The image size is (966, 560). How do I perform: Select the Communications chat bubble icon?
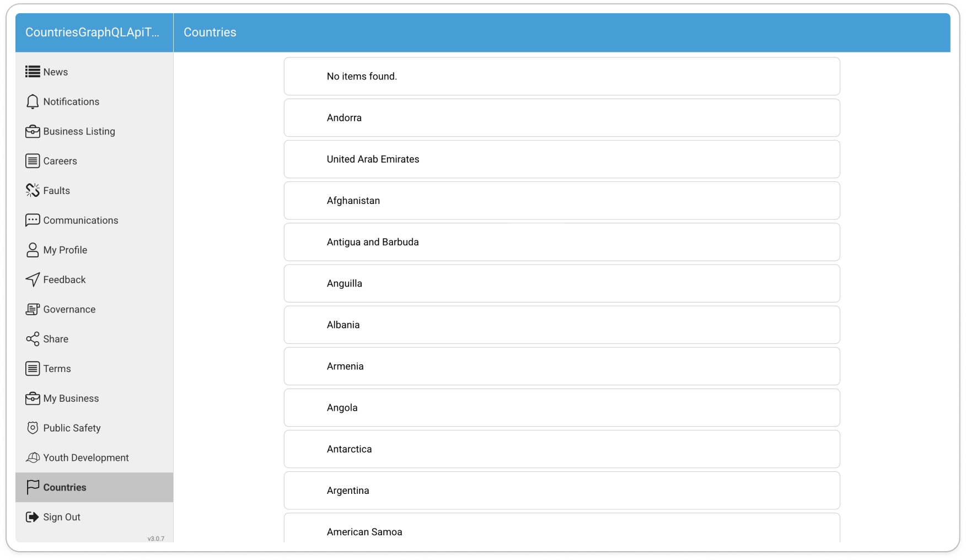(x=33, y=220)
